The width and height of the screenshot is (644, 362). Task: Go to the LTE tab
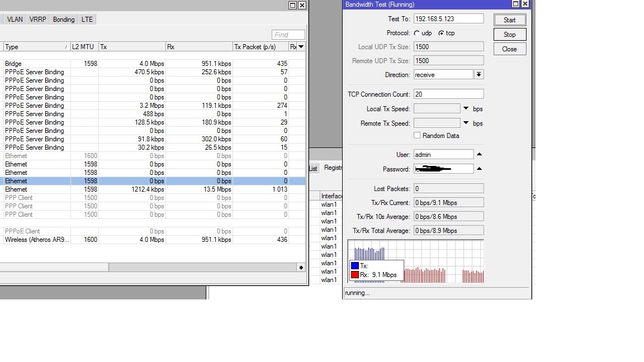pos(87,20)
